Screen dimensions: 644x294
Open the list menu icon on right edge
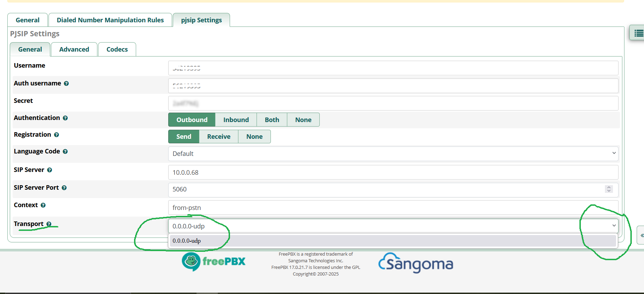click(x=638, y=33)
